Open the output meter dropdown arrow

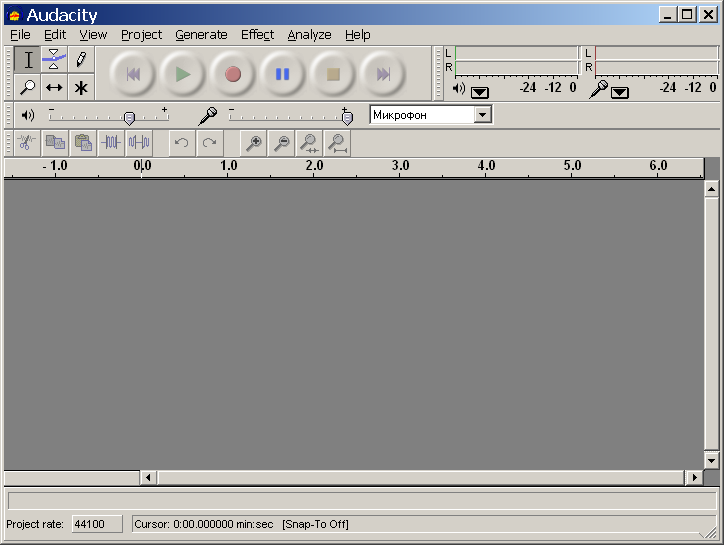480,93
